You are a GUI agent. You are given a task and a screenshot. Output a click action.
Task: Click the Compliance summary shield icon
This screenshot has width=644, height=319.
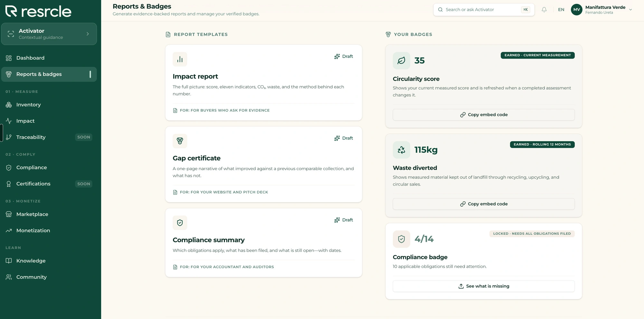click(180, 223)
